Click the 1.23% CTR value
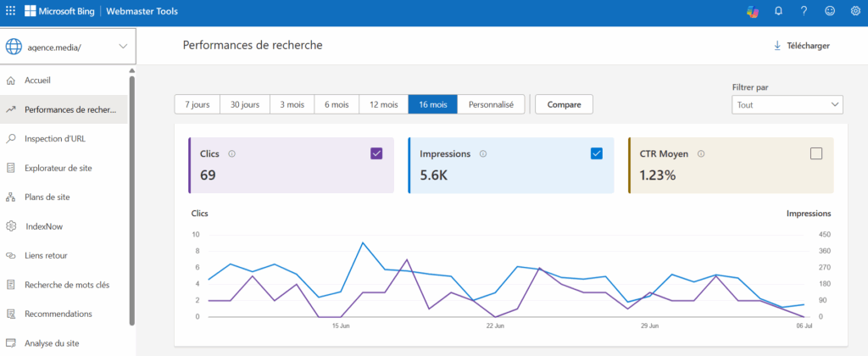Image resolution: width=868 pixels, height=356 pixels. pyautogui.click(x=658, y=175)
